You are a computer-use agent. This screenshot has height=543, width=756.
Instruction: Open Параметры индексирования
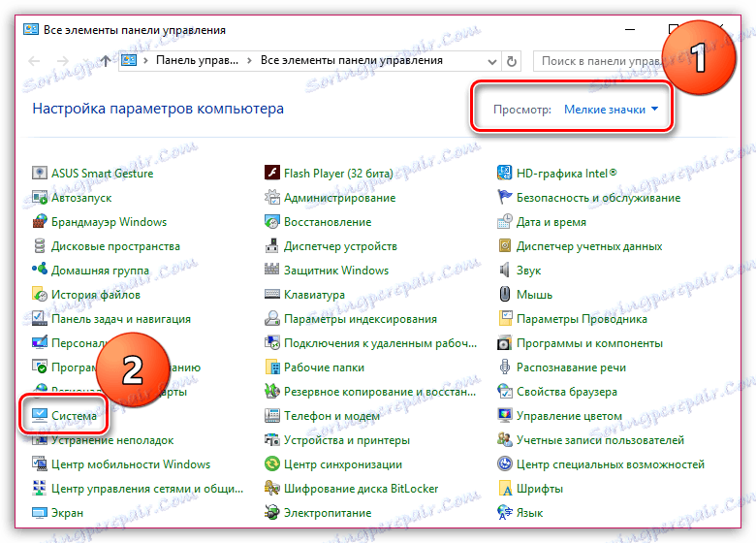click(361, 319)
